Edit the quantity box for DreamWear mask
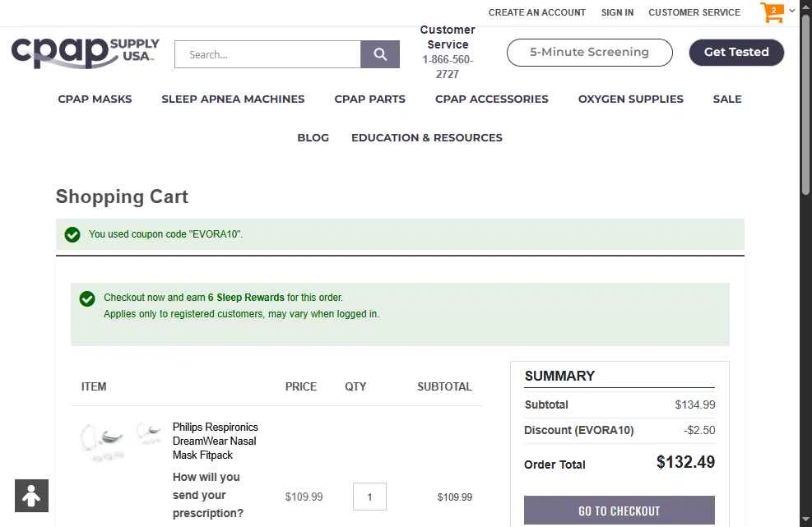This screenshot has width=812, height=527. tap(369, 497)
